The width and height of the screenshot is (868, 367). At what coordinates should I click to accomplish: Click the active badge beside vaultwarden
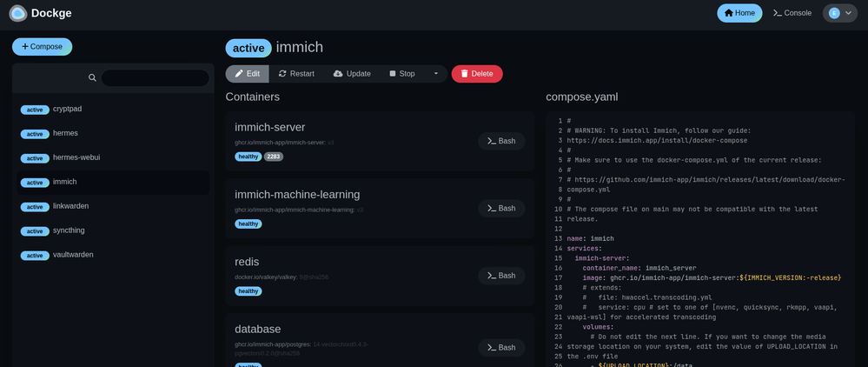[35, 256]
